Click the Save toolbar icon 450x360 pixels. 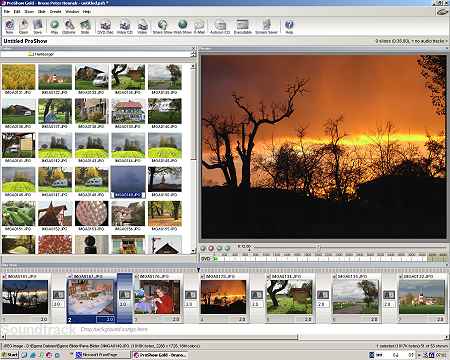38,26
